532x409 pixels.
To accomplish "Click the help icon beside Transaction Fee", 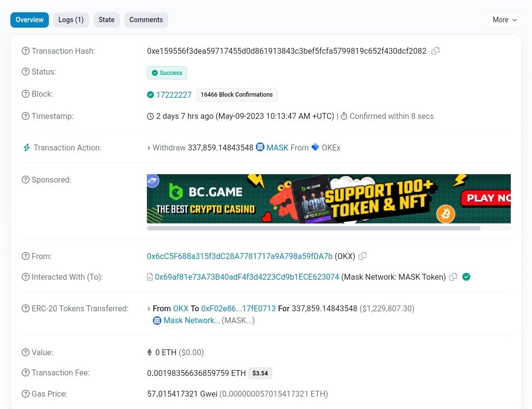I will 26,372.
